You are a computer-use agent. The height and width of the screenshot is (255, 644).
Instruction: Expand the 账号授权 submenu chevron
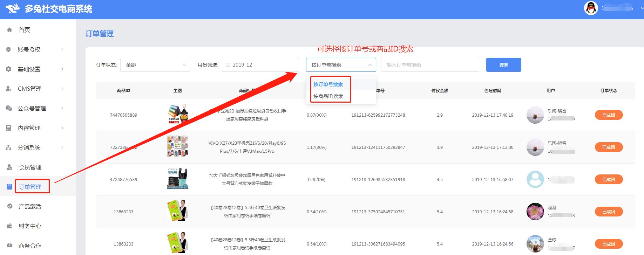[x=62, y=49]
